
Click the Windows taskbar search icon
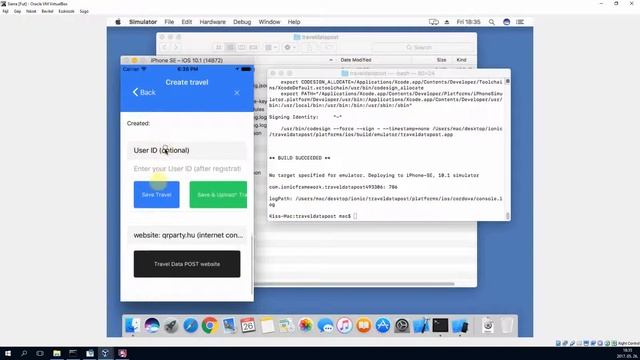coord(24,353)
